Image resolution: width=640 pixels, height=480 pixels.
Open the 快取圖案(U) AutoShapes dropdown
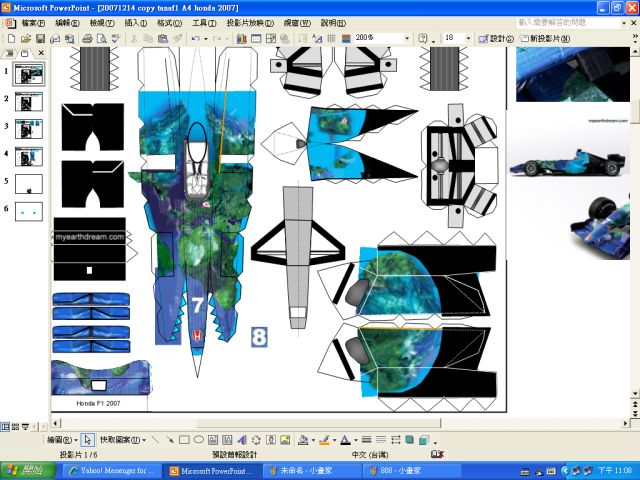point(123,440)
